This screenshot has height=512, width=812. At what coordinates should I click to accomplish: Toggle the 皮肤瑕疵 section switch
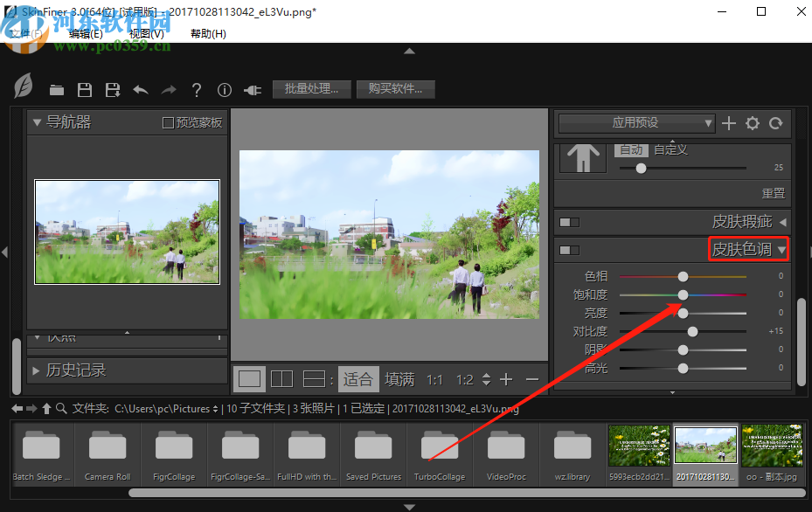[x=570, y=222]
